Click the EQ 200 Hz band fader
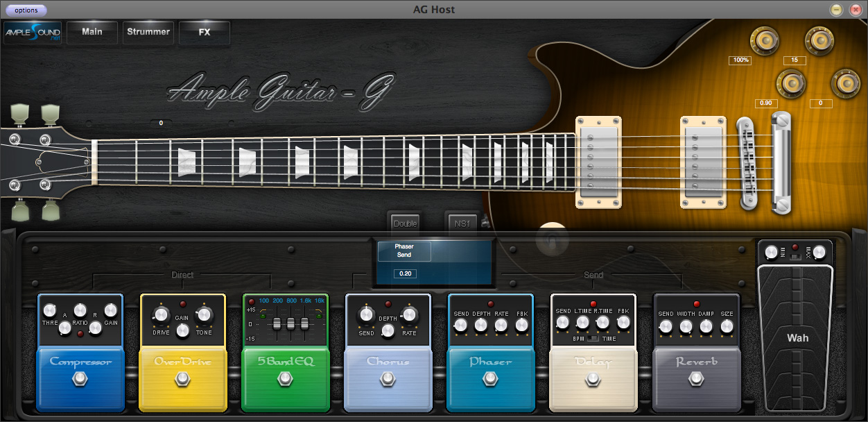Image resolution: width=868 pixels, height=422 pixels. pyautogui.click(x=277, y=323)
